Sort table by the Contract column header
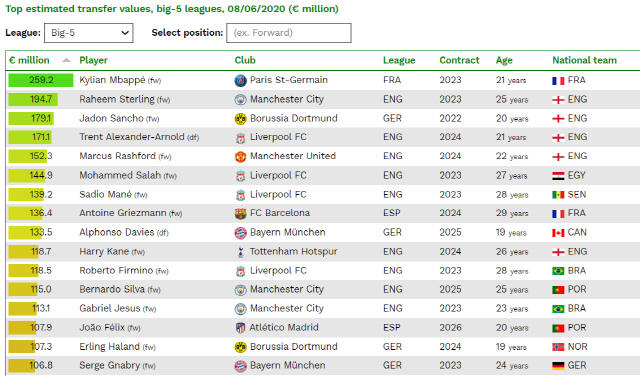 tap(459, 60)
